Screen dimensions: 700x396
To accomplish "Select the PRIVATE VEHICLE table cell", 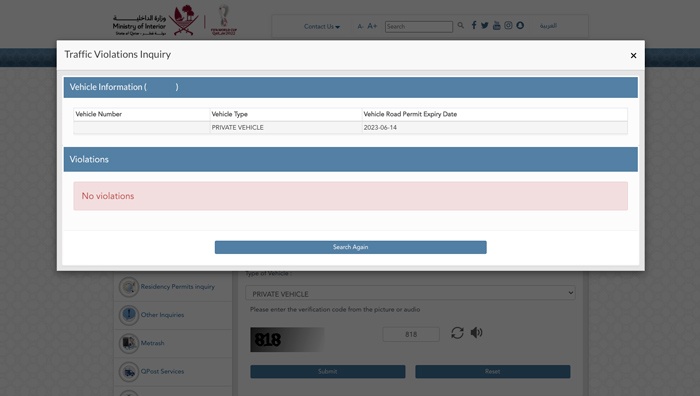I will click(286, 128).
